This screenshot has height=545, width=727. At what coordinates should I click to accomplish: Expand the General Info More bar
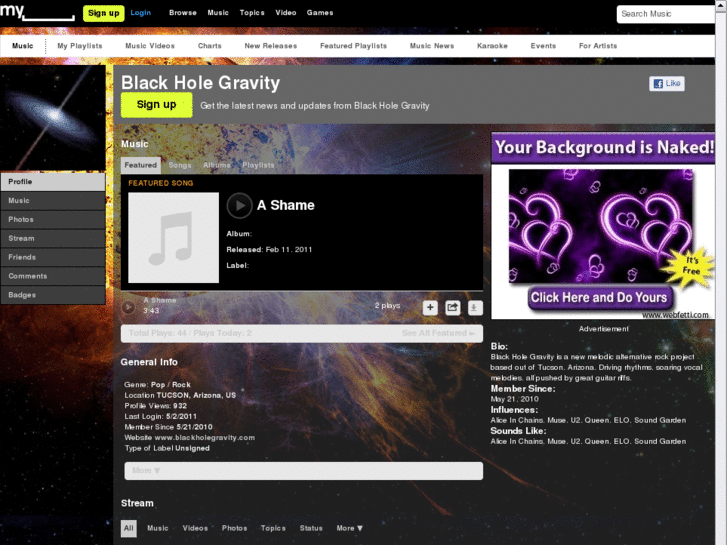(303, 471)
